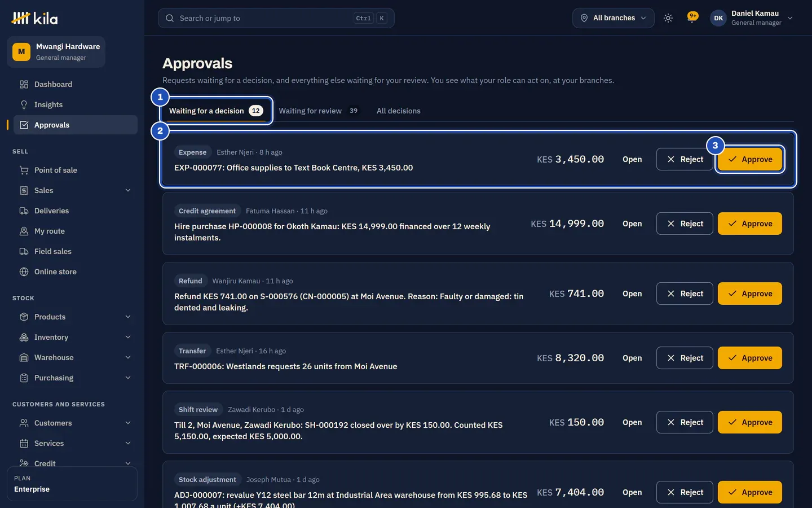Click the Kila logo
Viewport: 812px width, 508px height.
click(x=34, y=18)
